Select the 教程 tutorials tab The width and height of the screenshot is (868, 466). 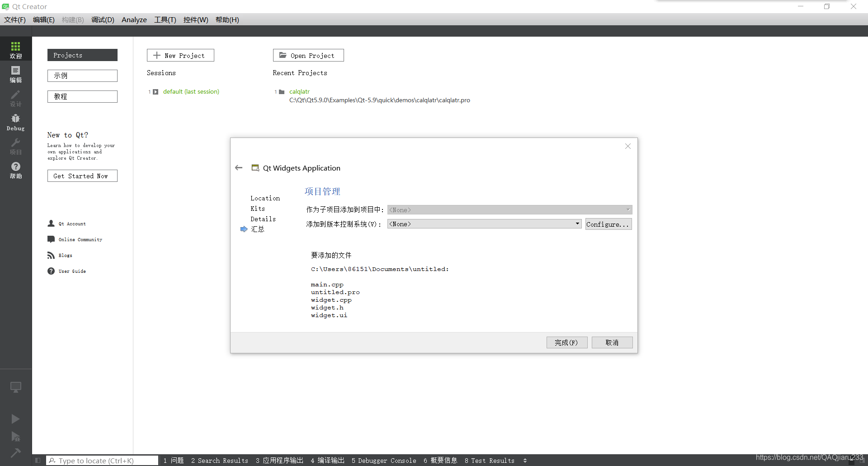click(82, 96)
